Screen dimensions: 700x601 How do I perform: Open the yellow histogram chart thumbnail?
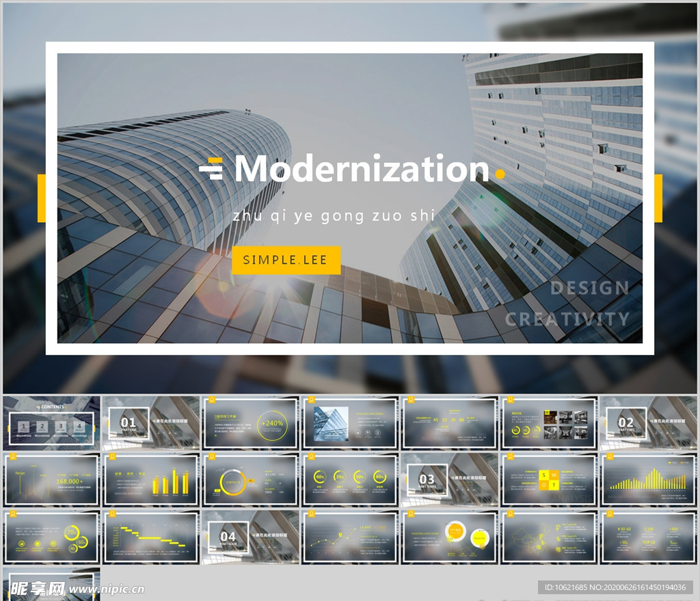[649, 480]
